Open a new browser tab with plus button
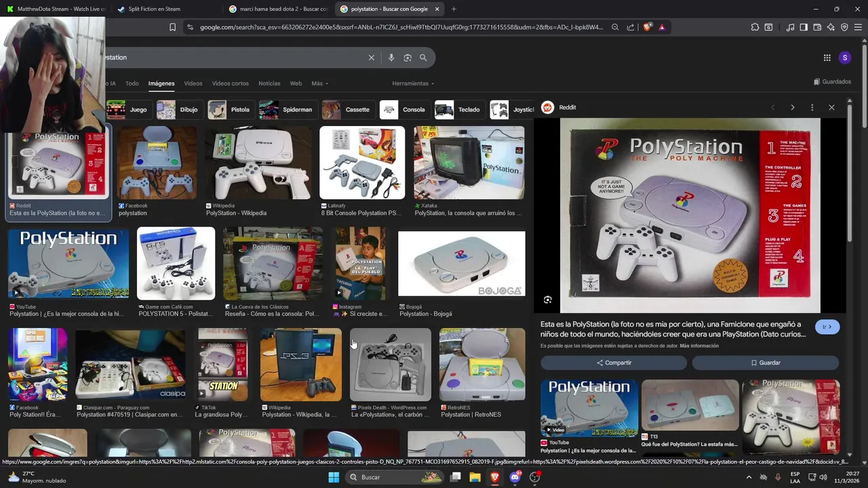This screenshot has height=488, width=868. point(454,9)
